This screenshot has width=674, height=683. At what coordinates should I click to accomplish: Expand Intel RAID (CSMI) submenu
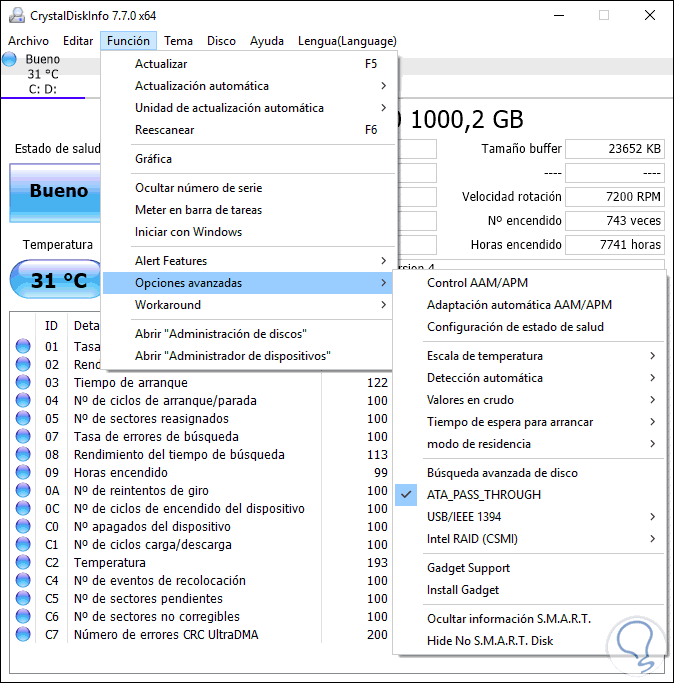click(529, 539)
